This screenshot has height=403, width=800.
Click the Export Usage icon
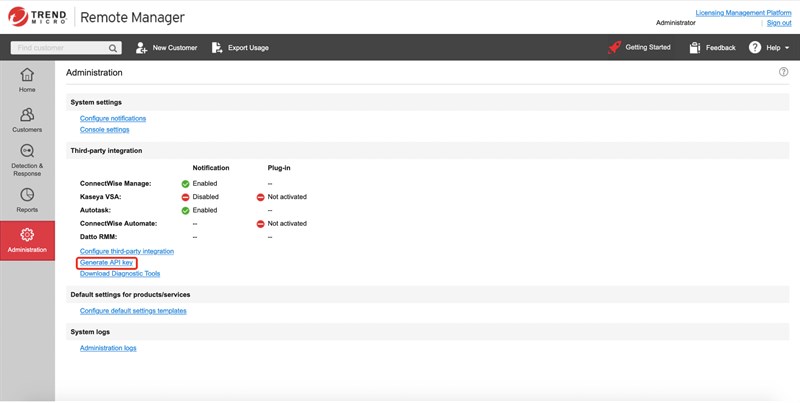[x=217, y=47]
